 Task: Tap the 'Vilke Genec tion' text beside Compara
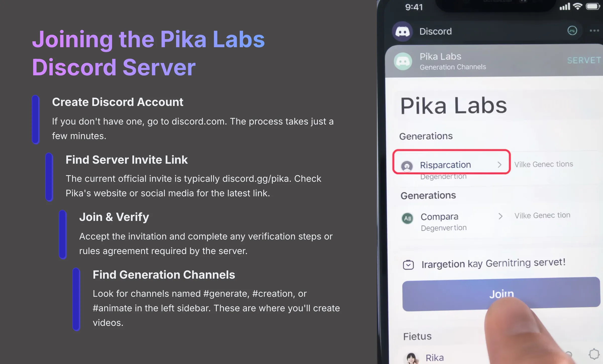click(542, 215)
